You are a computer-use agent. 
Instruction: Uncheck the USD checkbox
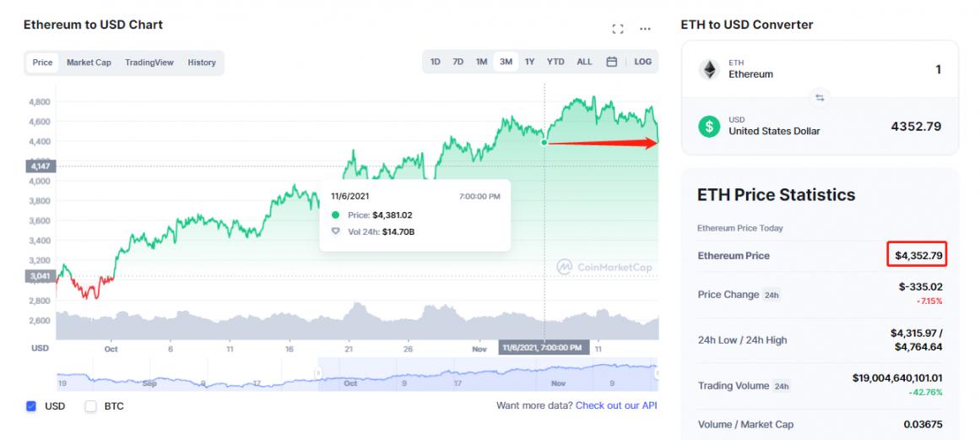click(31, 406)
